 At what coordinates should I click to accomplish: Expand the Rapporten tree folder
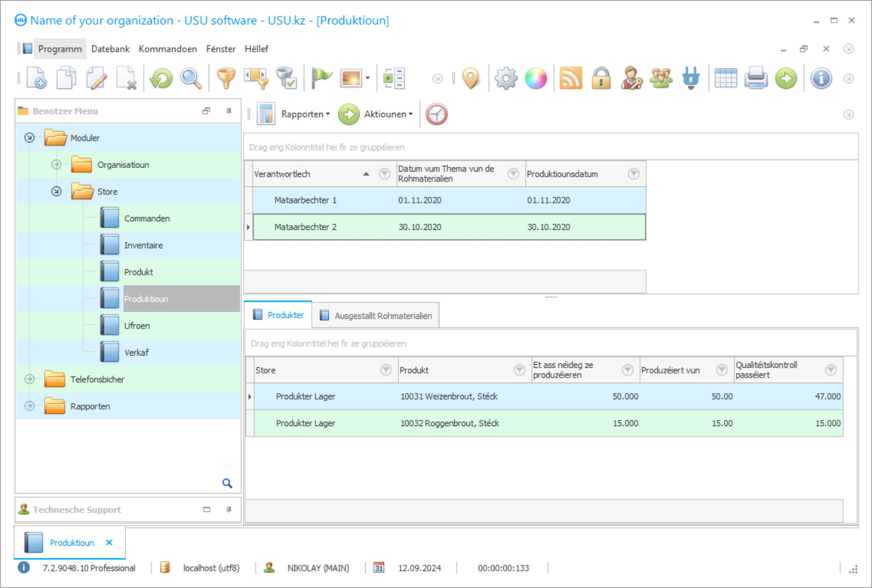tap(29, 406)
